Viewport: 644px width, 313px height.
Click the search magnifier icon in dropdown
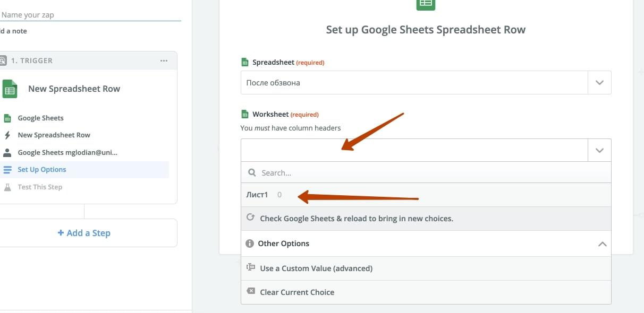252,173
